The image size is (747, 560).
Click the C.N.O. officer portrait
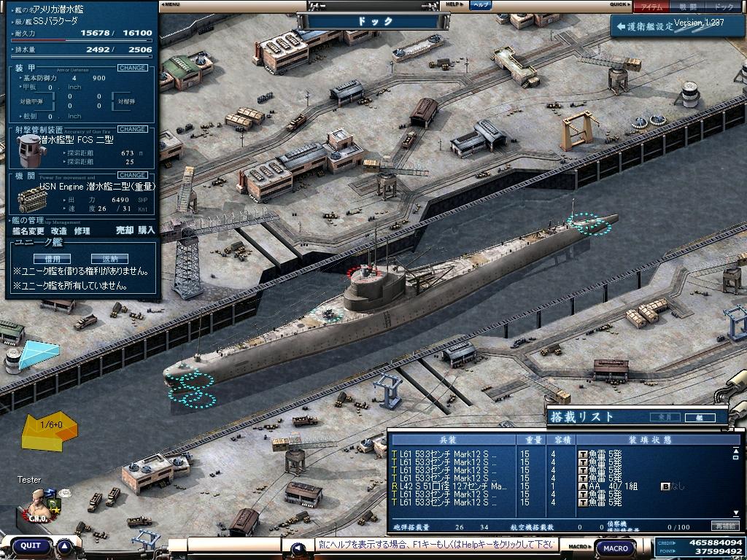click(38, 506)
